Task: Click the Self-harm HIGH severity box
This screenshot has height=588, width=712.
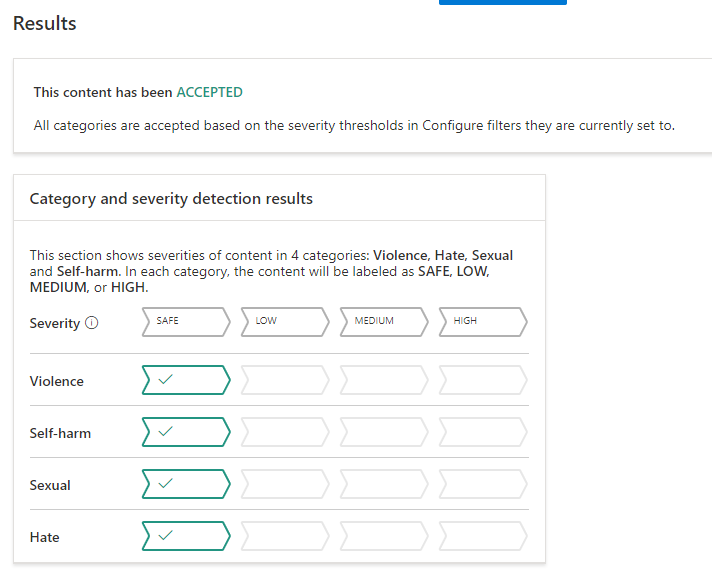Action: click(483, 432)
